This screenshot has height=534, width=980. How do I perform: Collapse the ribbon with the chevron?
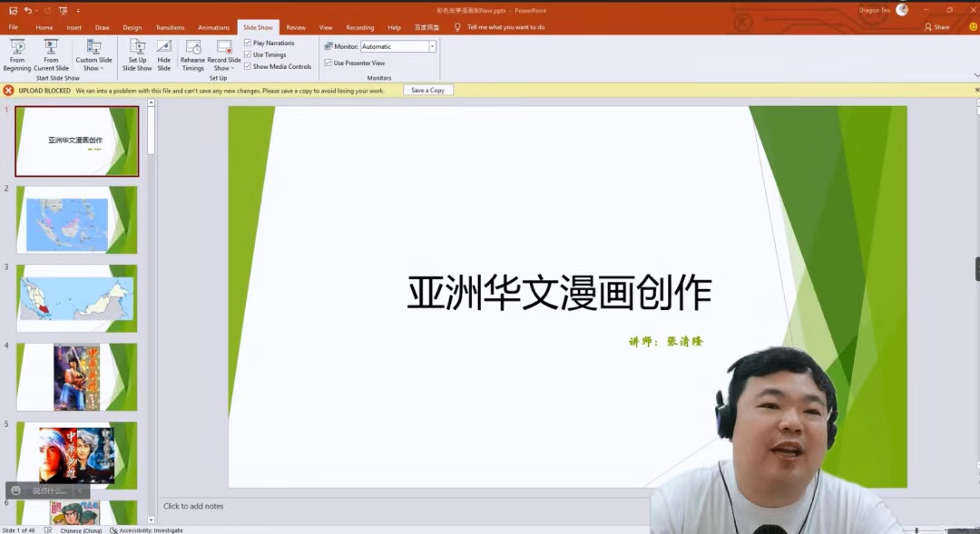pos(976,75)
